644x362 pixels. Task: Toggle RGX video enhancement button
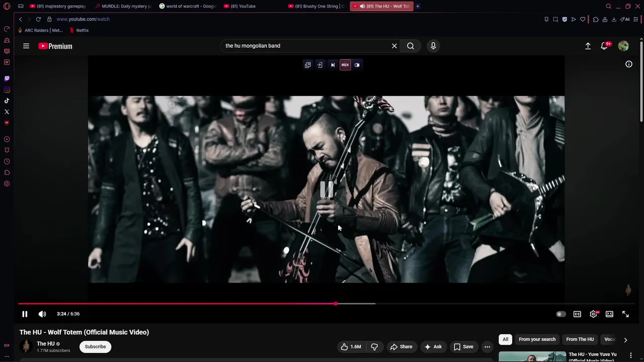tap(345, 65)
